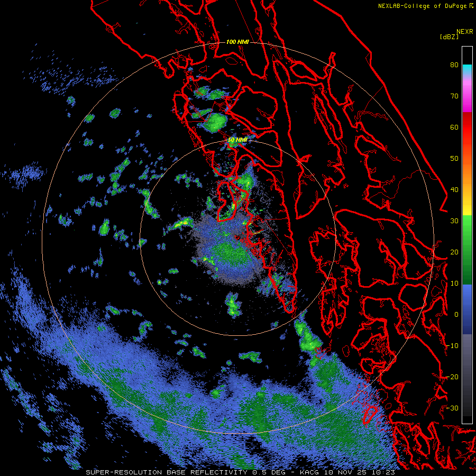
Task: Click the 0 dBZ scale value
Action: click(456, 315)
